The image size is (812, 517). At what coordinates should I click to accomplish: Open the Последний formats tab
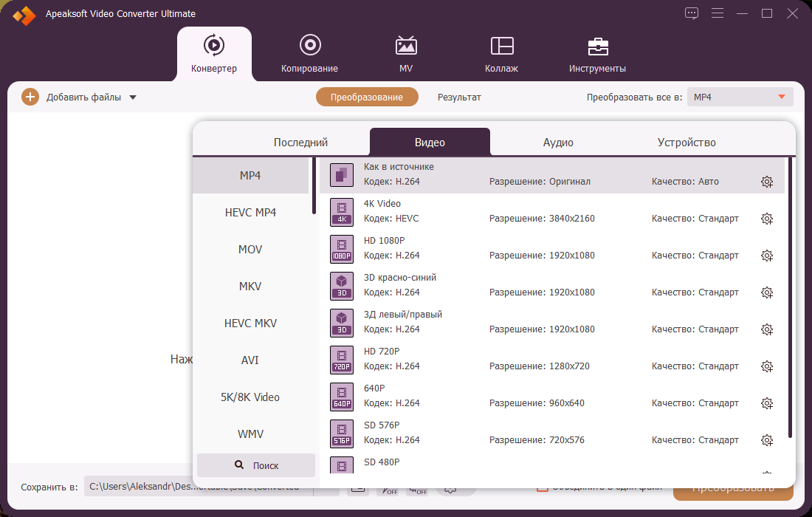pos(300,143)
